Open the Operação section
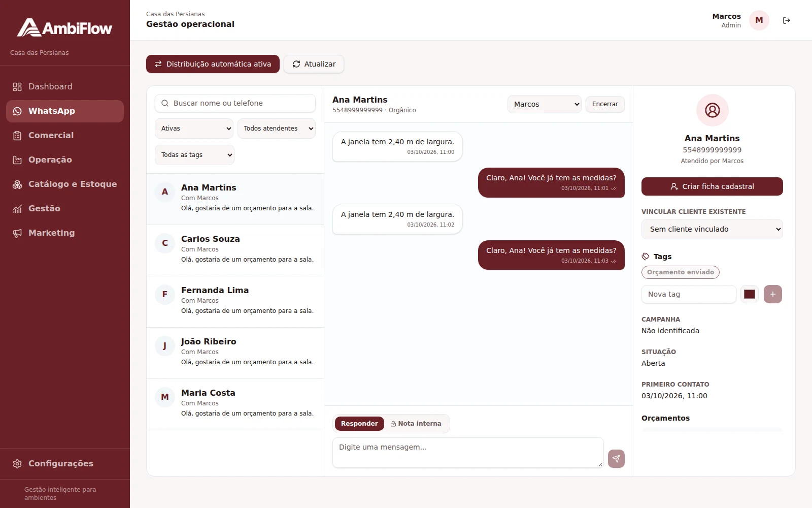Viewport: 812px width, 508px height. (65, 160)
